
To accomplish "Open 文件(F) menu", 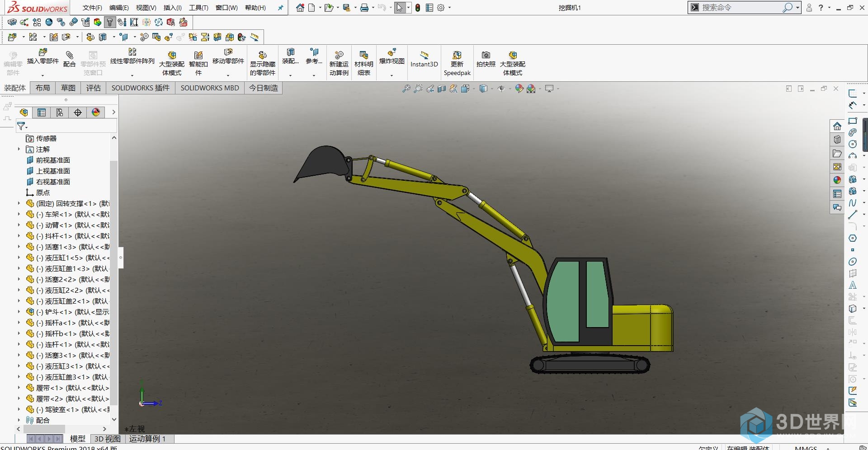I will tap(92, 8).
